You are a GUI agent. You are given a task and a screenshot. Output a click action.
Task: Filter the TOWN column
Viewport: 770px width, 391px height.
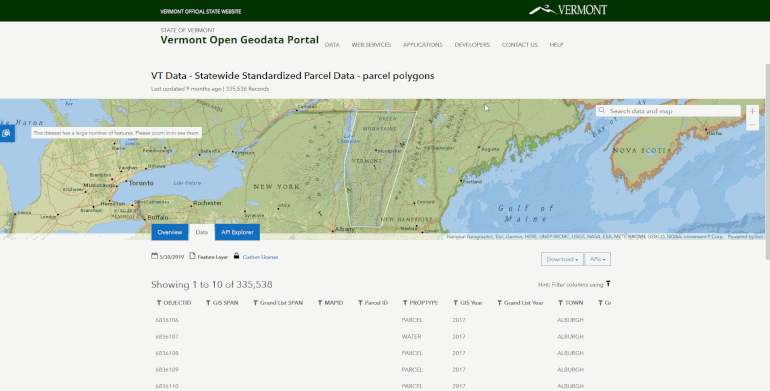coord(560,303)
